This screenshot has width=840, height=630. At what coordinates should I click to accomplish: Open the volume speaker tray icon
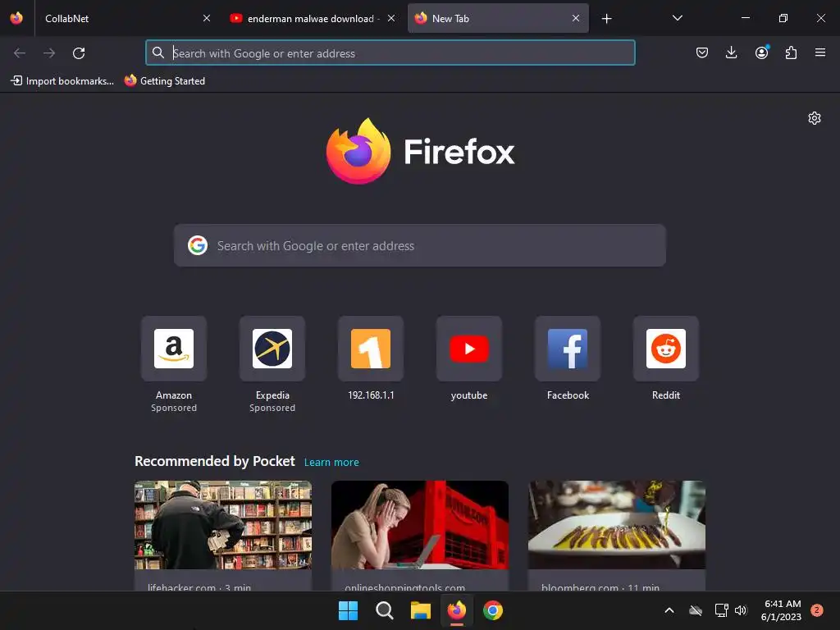pyautogui.click(x=741, y=610)
